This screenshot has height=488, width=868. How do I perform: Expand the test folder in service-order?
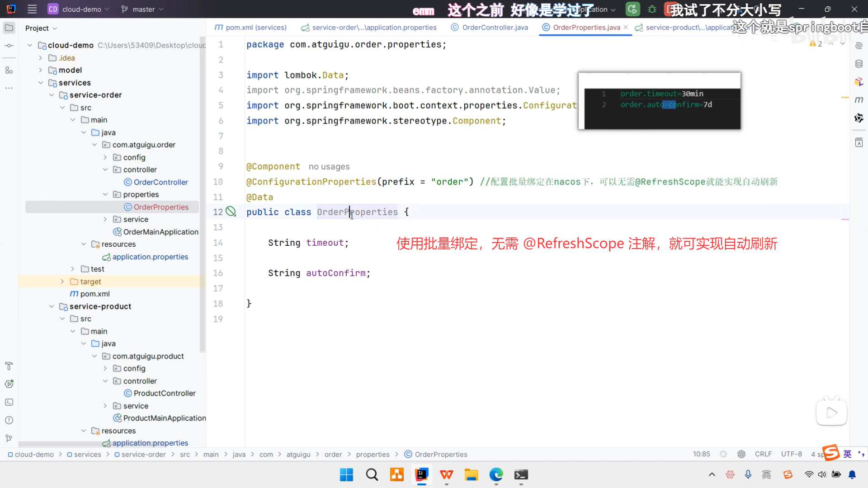pyautogui.click(x=72, y=268)
